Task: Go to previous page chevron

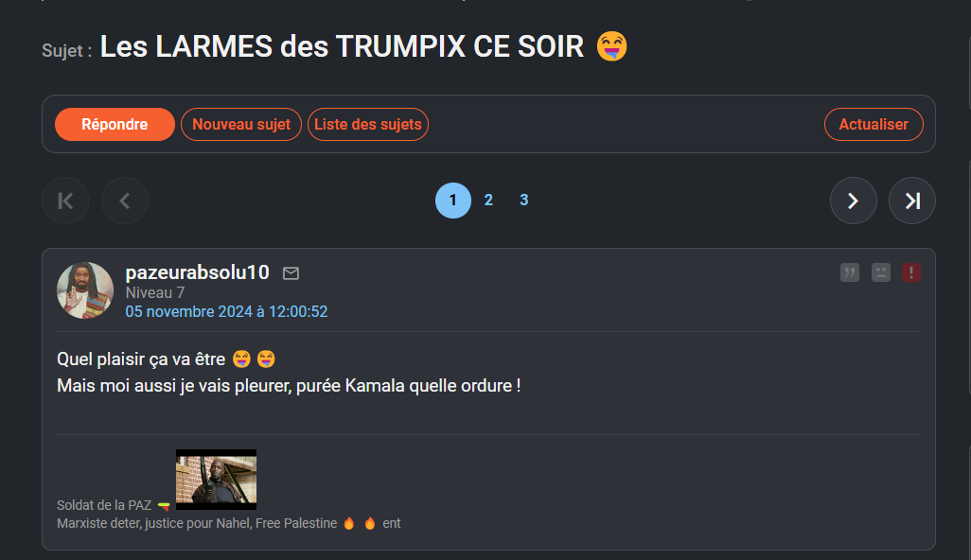Action: [x=125, y=201]
